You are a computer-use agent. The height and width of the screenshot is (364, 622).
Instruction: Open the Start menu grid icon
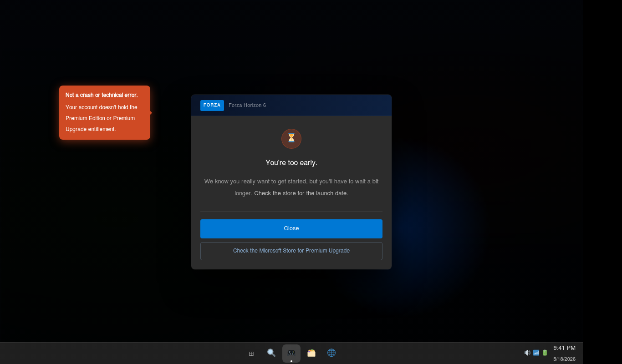point(251,353)
